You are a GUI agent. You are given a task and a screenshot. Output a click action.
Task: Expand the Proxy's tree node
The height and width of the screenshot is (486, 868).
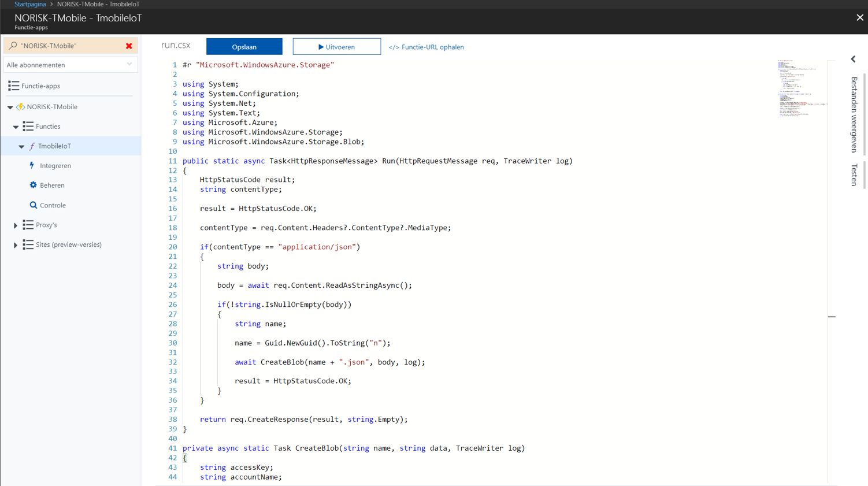16,225
